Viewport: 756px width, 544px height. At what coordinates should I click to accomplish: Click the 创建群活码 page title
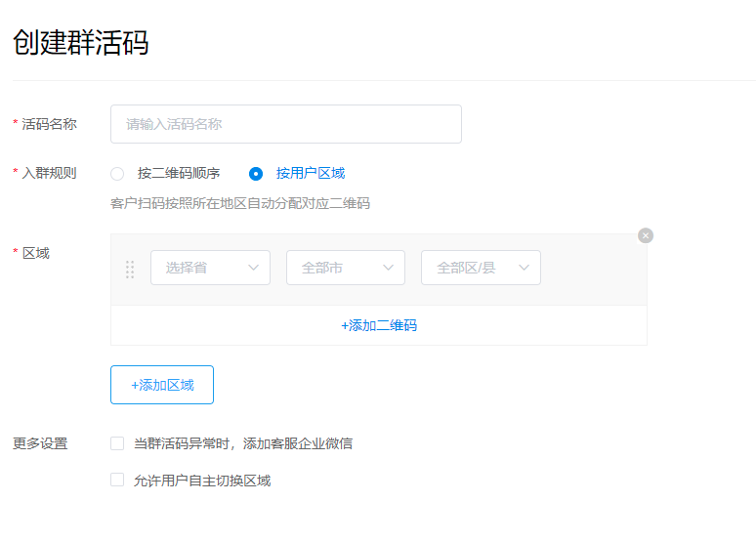(80, 43)
